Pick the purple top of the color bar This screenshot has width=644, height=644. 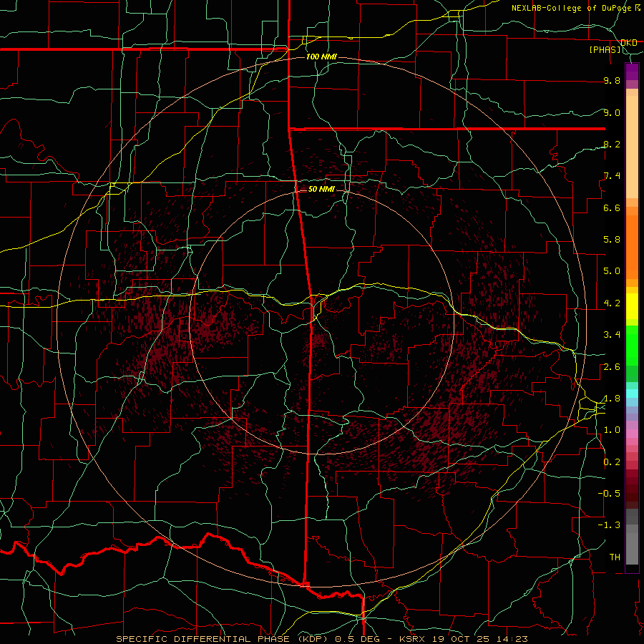pos(632,72)
